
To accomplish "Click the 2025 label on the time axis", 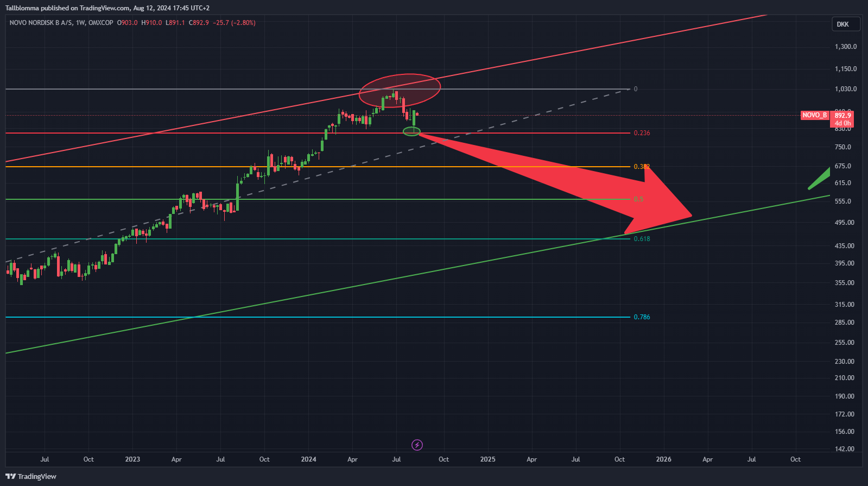I will pos(488,459).
